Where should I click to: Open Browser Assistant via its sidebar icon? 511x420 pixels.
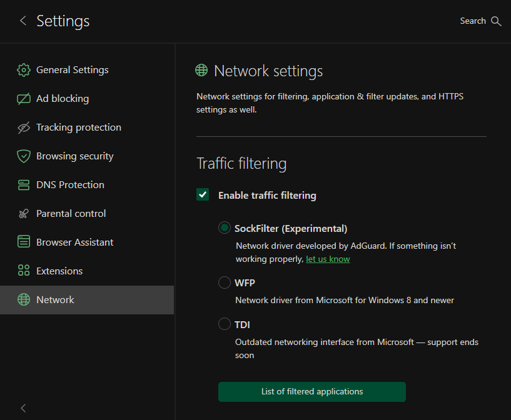click(x=23, y=242)
